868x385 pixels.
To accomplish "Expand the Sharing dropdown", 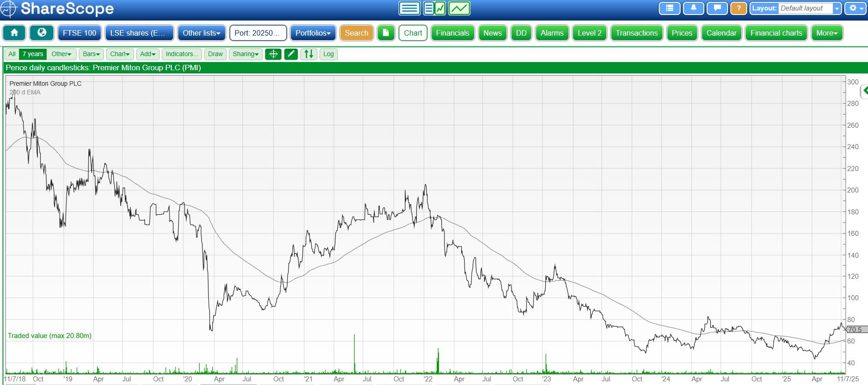I will [246, 54].
